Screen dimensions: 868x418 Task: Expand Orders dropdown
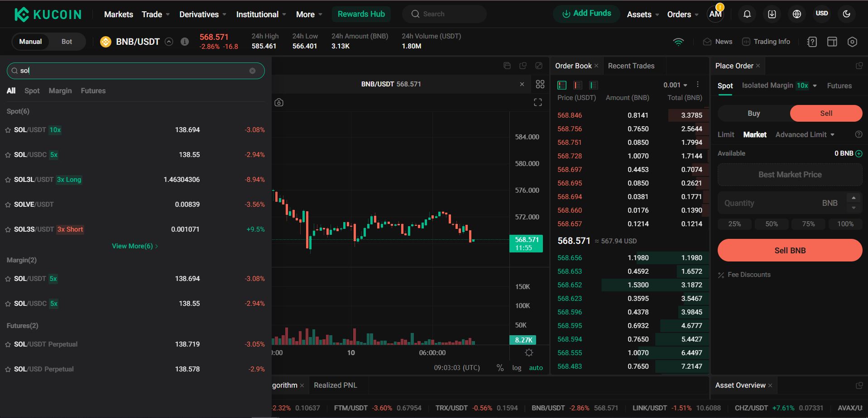pyautogui.click(x=683, y=14)
